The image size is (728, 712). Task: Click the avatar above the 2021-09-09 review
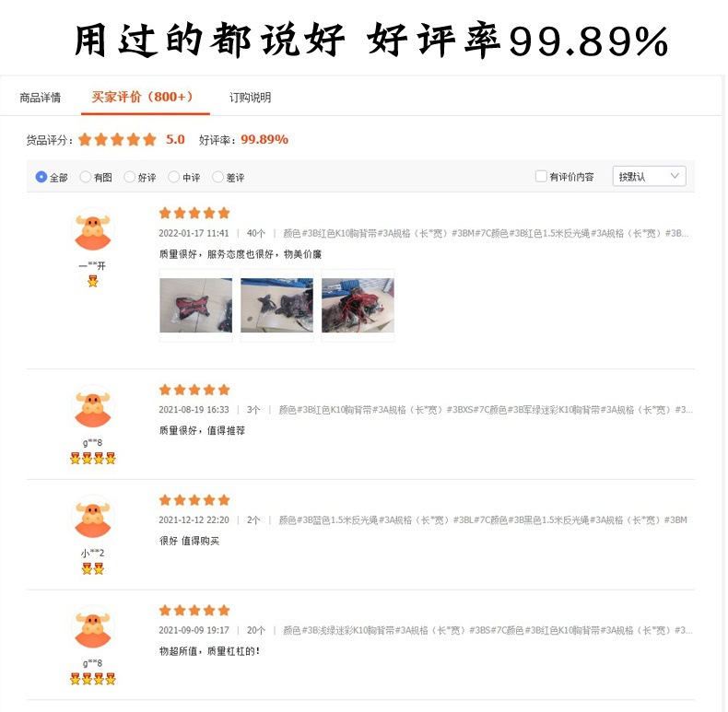pos(93,627)
